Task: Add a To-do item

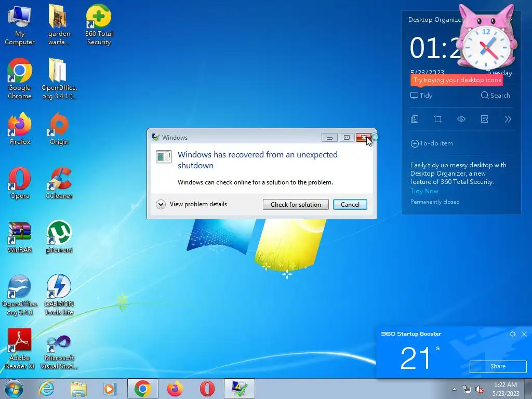Action: click(432, 143)
